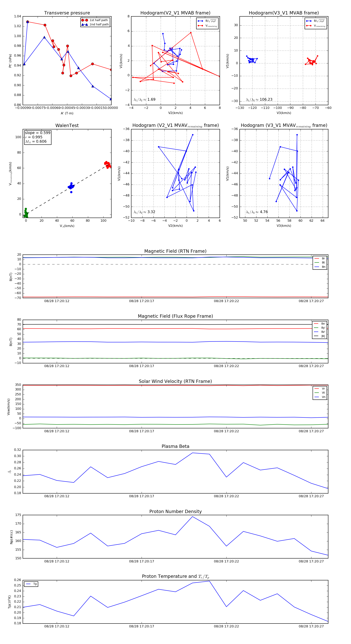Click the Tp(10⁶K) y-axis label
This screenshot has height=644, width=351.
(x=10, y=602)
